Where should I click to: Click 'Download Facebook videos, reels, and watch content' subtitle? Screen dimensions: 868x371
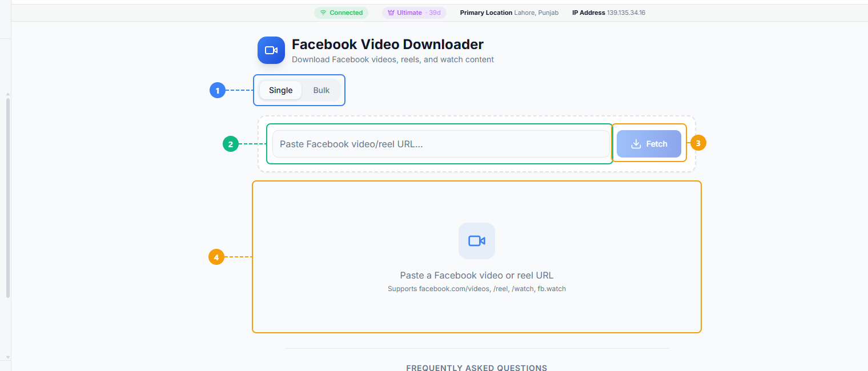[393, 59]
